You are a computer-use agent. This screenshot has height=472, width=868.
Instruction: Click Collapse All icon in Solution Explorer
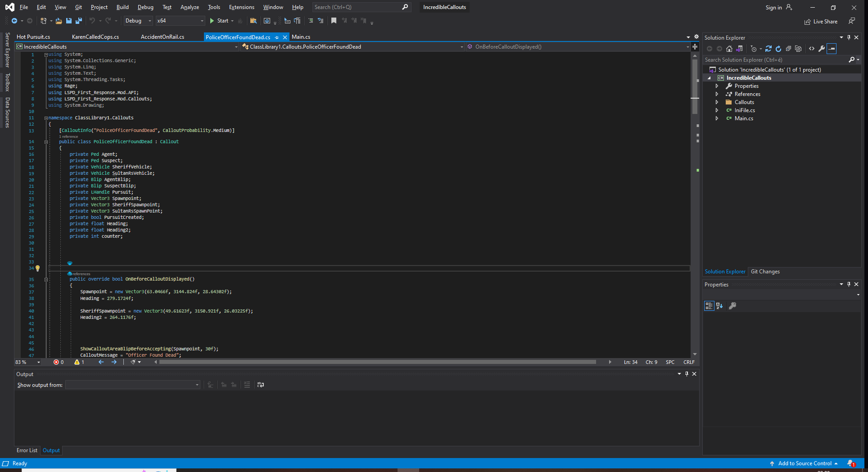(x=788, y=49)
